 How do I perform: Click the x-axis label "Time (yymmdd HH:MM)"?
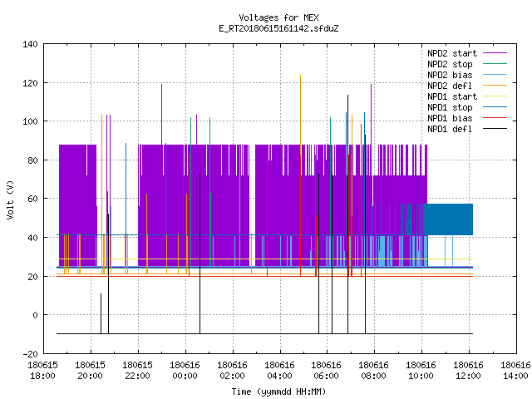(278, 392)
